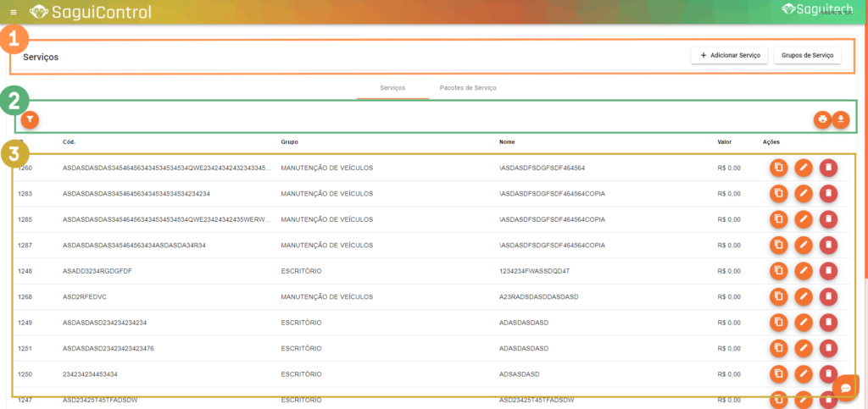Image resolution: width=868 pixels, height=409 pixels.
Task: Click the download export icon
Action: pyautogui.click(x=841, y=119)
